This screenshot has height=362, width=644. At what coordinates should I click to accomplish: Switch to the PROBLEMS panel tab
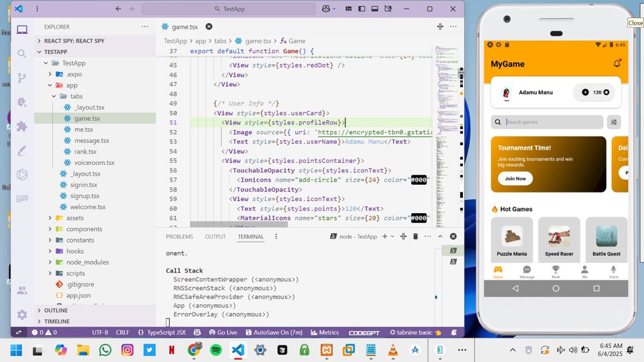tap(179, 237)
